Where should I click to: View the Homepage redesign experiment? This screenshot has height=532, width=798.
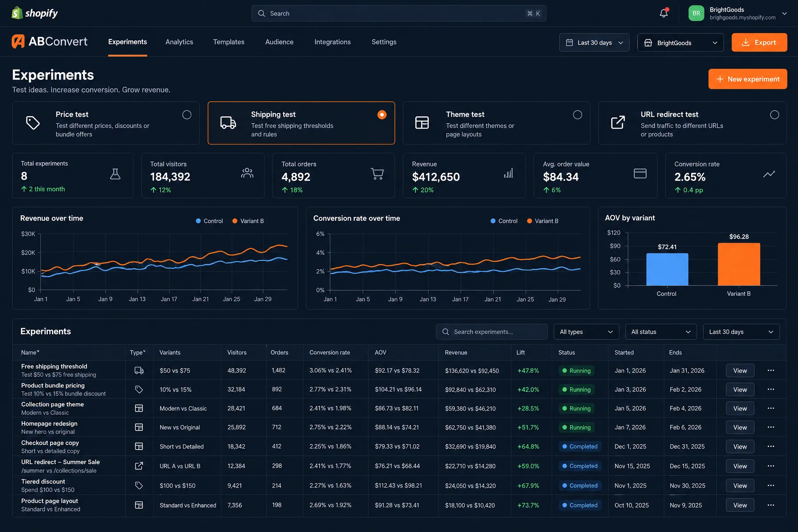click(x=740, y=427)
